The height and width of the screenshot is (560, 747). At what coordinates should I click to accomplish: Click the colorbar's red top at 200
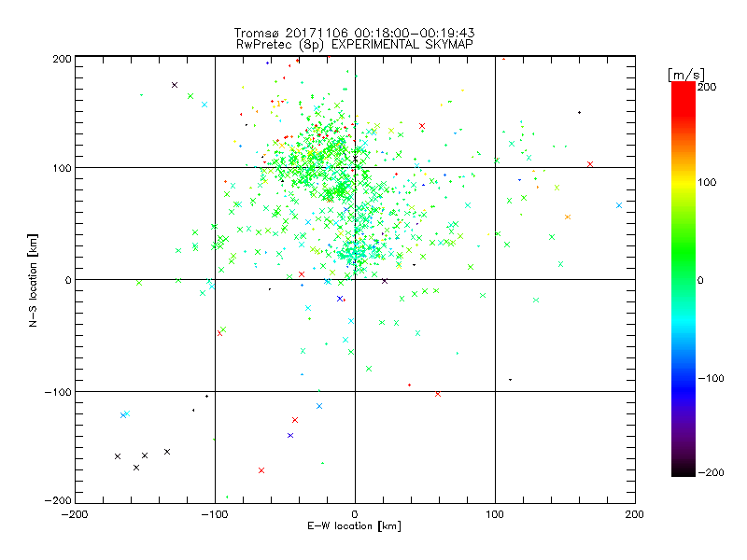point(684,87)
